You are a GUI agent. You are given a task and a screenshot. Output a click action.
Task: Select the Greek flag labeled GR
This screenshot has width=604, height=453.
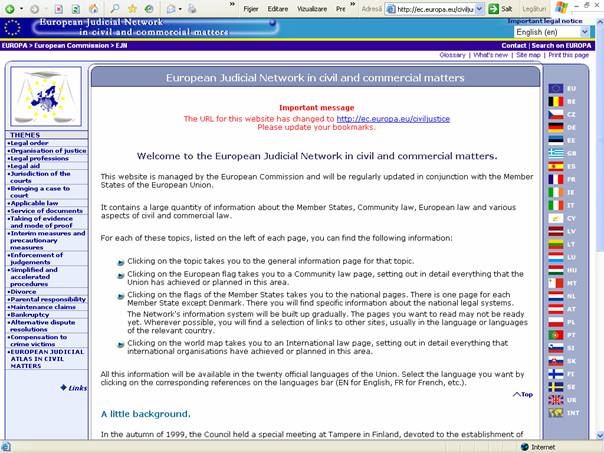(x=556, y=153)
